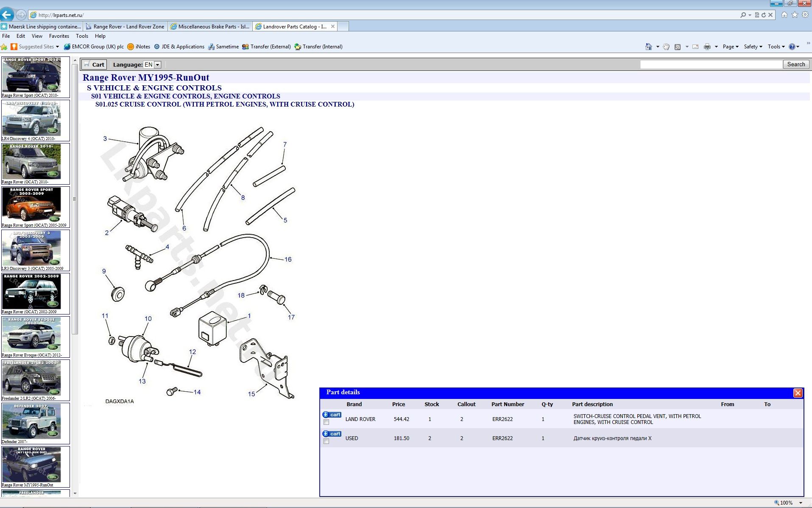Select LR4/Discovery 4 2010- thumbnail

(x=35, y=121)
